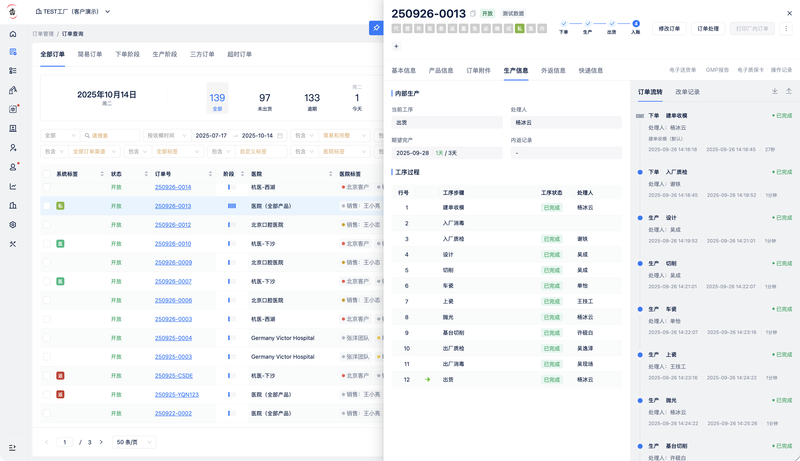Open the analytics chart icon in the sidebar
The image size is (800, 461).
[x=13, y=186]
